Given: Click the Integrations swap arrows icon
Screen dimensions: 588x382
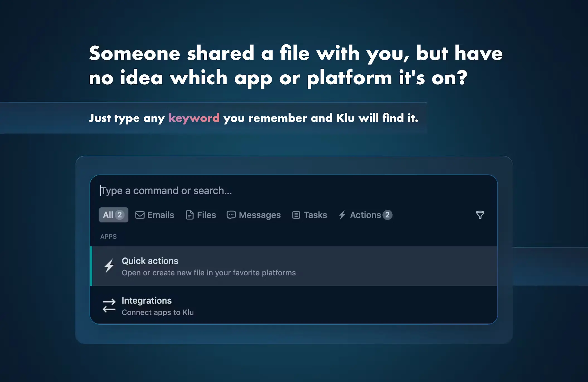Looking at the screenshot, I should (x=109, y=306).
